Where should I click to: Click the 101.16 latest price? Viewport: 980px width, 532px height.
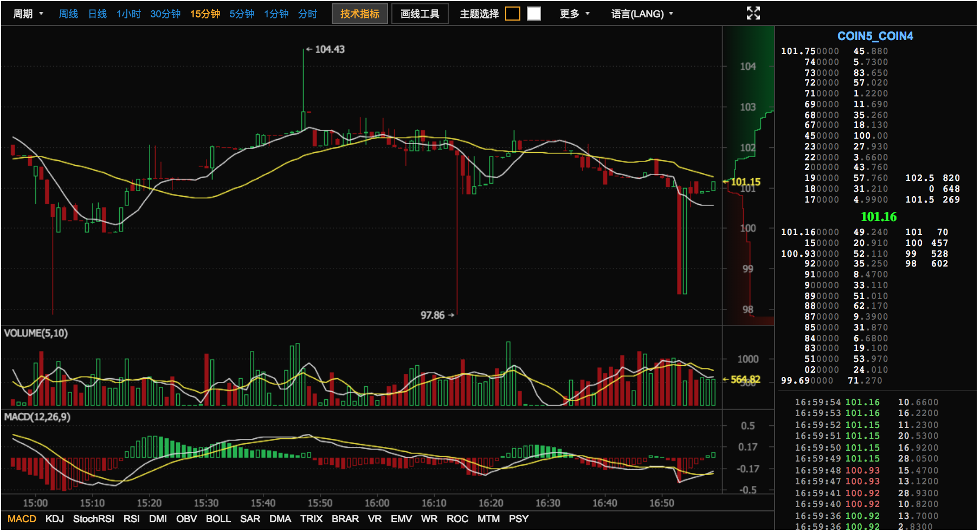coord(879,217)
